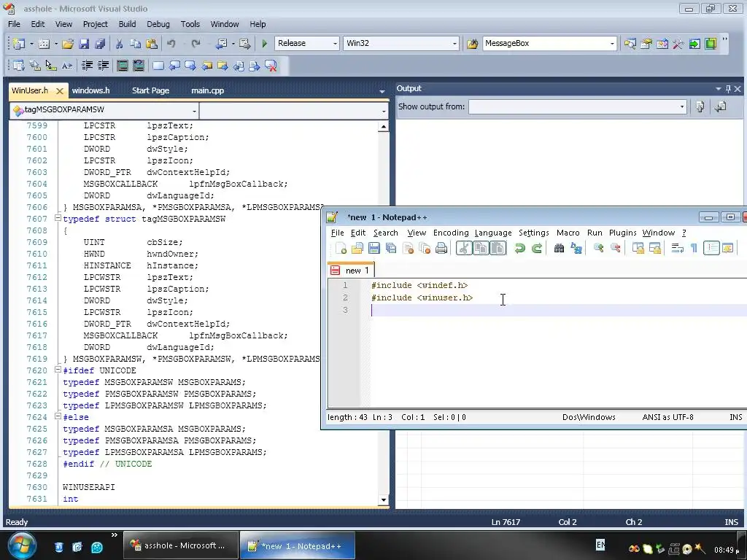Close the WinUser.h tab
747x560 pixels.
point(60,90)
